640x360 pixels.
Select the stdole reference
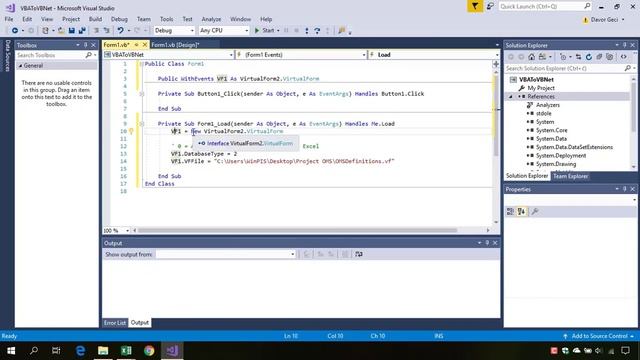click(543, 113)
